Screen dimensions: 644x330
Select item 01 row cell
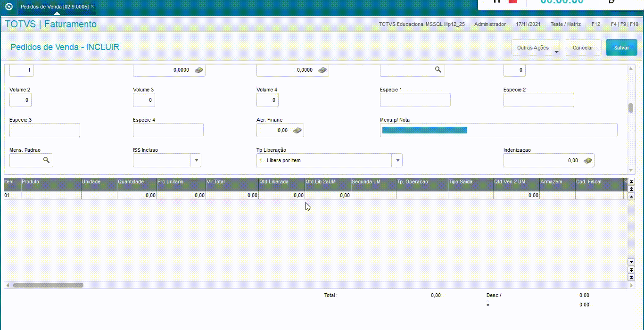pos(12,195)
